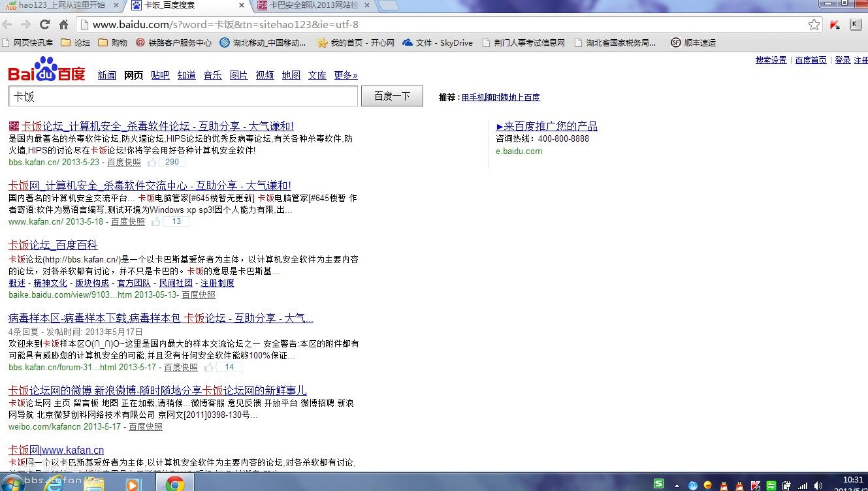
Task: Switch to Baidu 文库 search category
Action: (x=317, y=75)
